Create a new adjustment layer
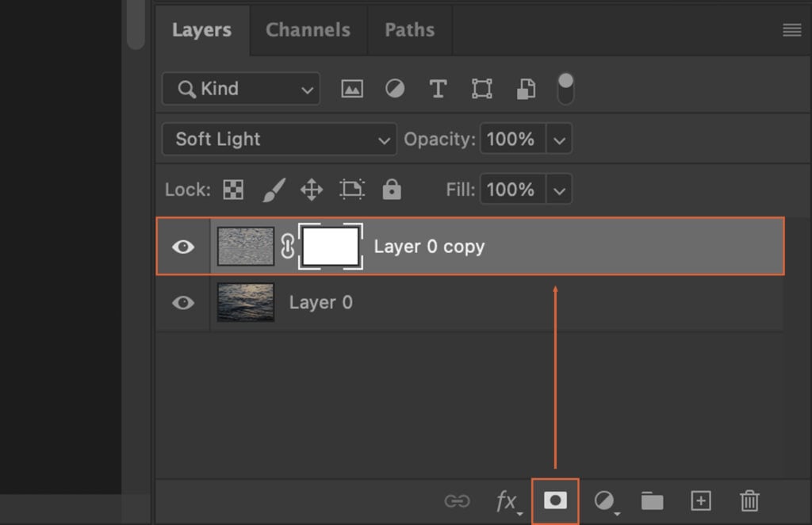This screenshot has height=525, width=812. click(604, 500)
